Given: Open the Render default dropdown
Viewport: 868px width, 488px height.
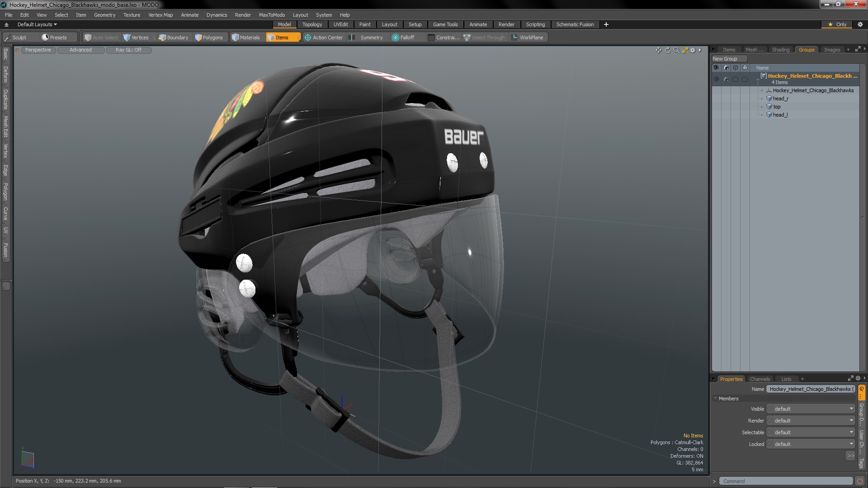Looking at the screenshot, I should coord(814,421).
